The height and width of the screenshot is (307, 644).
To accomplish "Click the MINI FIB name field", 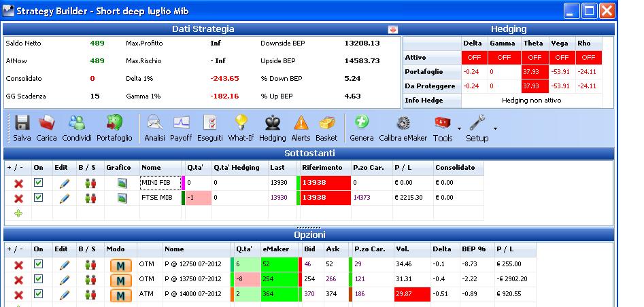I will [x=160, y=183].
